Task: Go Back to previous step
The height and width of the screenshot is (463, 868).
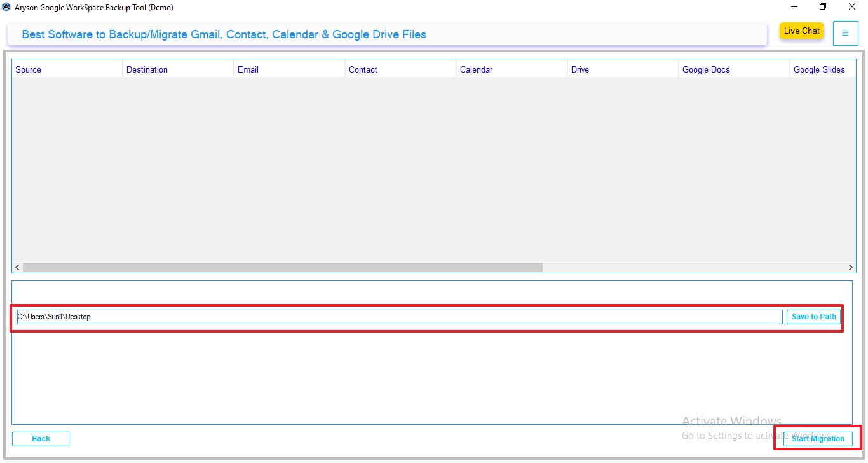Action: point(41,439)
